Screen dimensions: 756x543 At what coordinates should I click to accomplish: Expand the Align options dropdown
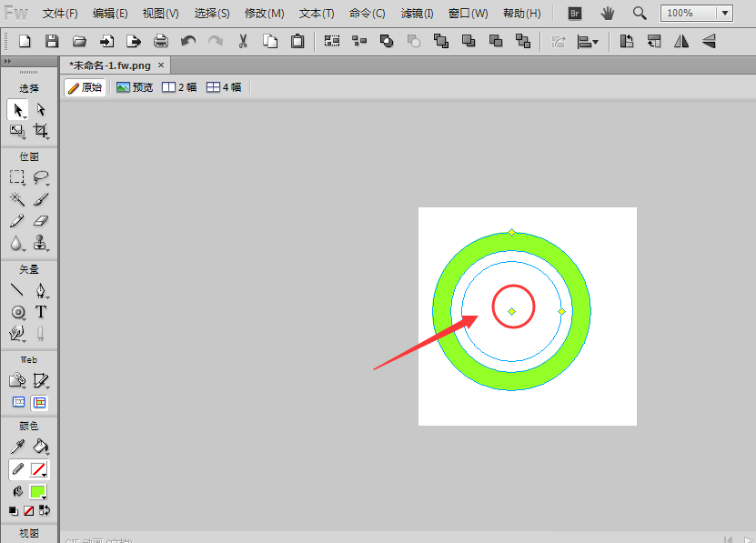point(588,41)
